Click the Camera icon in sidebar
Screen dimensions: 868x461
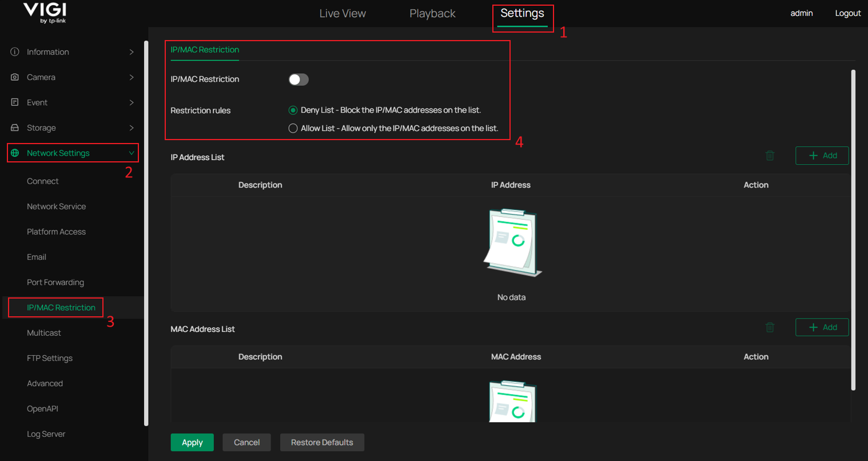(x=15, y=77)
